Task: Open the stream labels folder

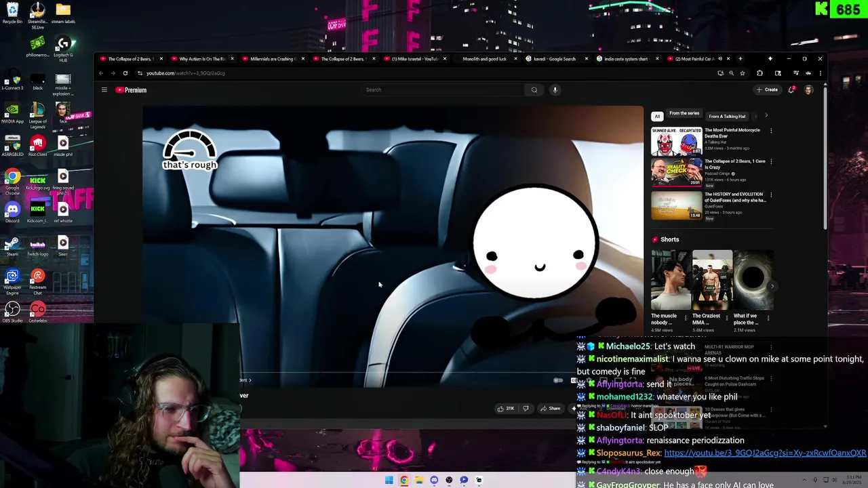Action: tap(63, 13)
